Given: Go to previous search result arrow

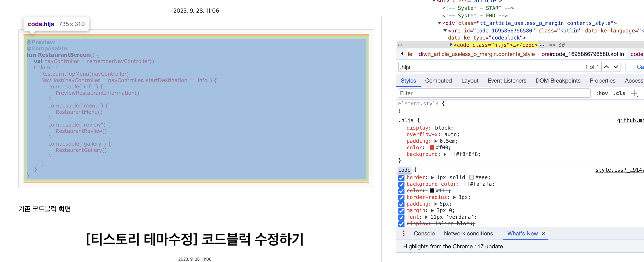Looking at the screenshot, I should click(606, 67).
